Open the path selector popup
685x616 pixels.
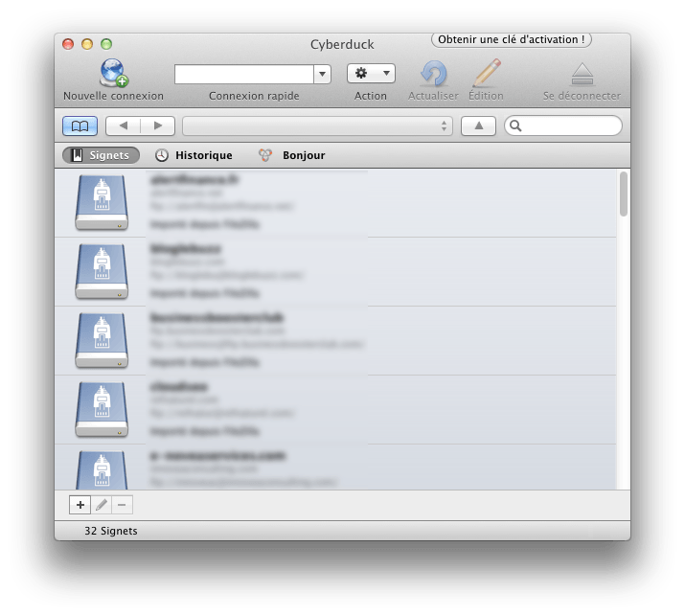(x=317, y=125)
